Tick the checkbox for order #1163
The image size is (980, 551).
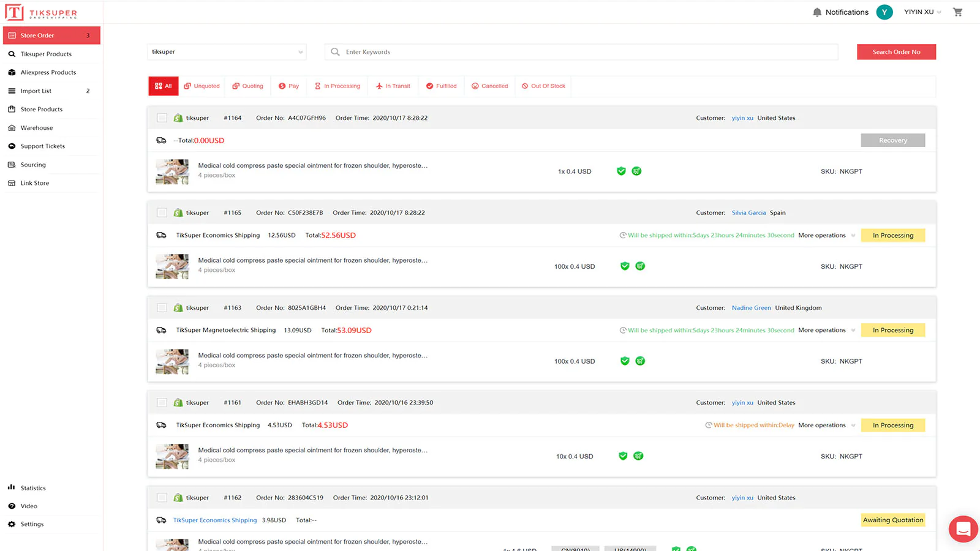coord(162,307)
